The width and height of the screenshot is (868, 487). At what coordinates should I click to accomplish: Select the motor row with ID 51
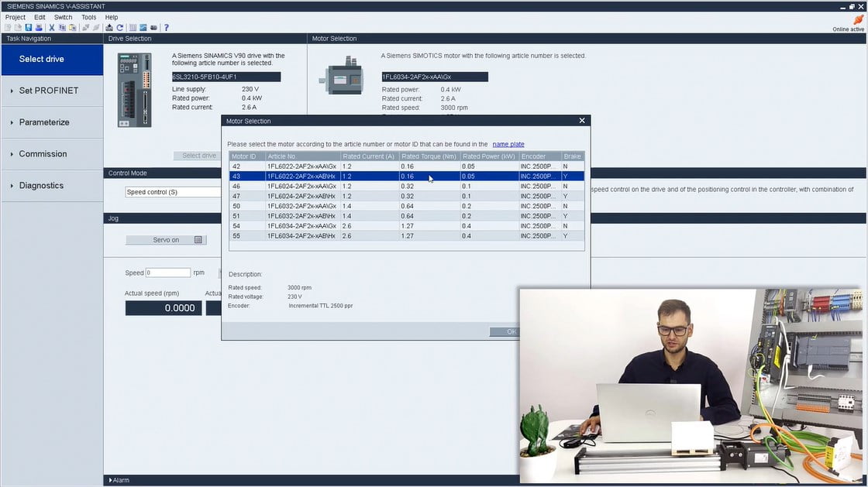[407, 216]
